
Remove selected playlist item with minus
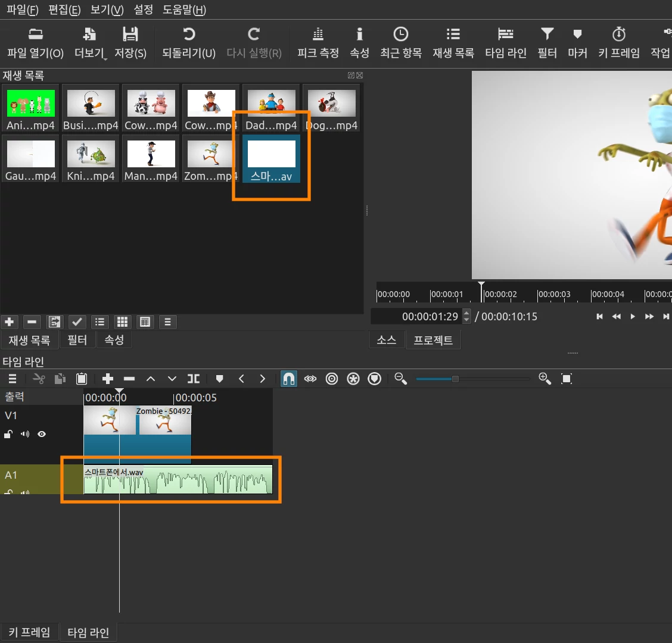(32, 321)
